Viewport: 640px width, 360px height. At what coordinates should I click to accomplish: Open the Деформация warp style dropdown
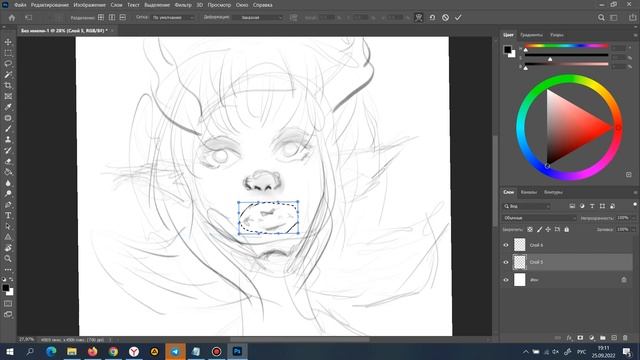click(x=258, y=18)
